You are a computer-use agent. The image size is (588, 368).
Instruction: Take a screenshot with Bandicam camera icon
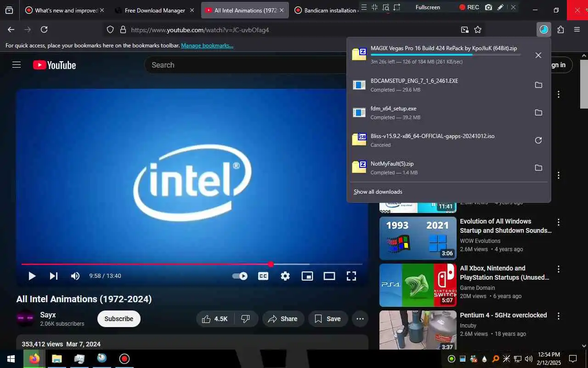click(x=489, y=7)
